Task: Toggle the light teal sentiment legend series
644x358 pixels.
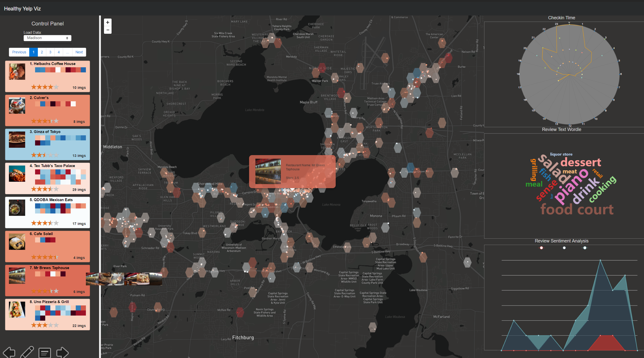Action: [x=585, y=248]
